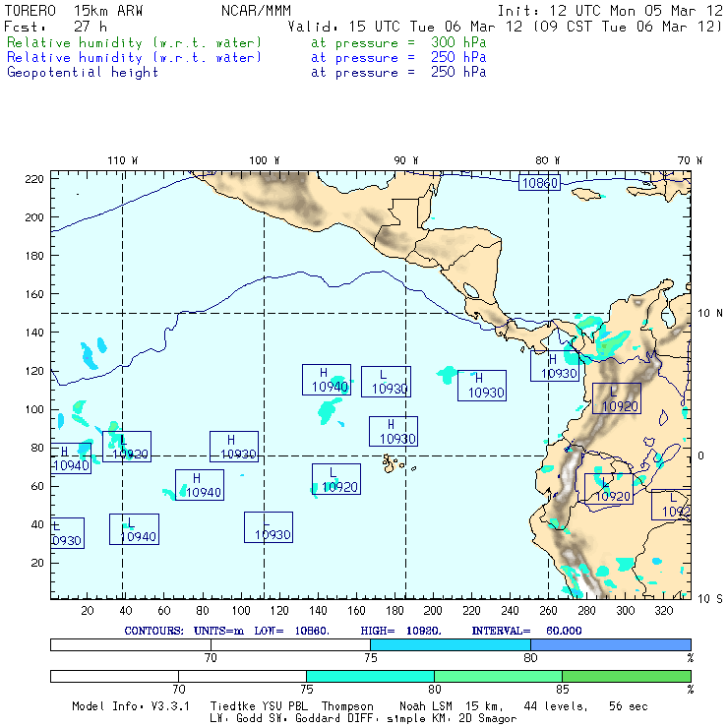Click the '44 levels,' text
728x728 pixels.
[556, 706]
